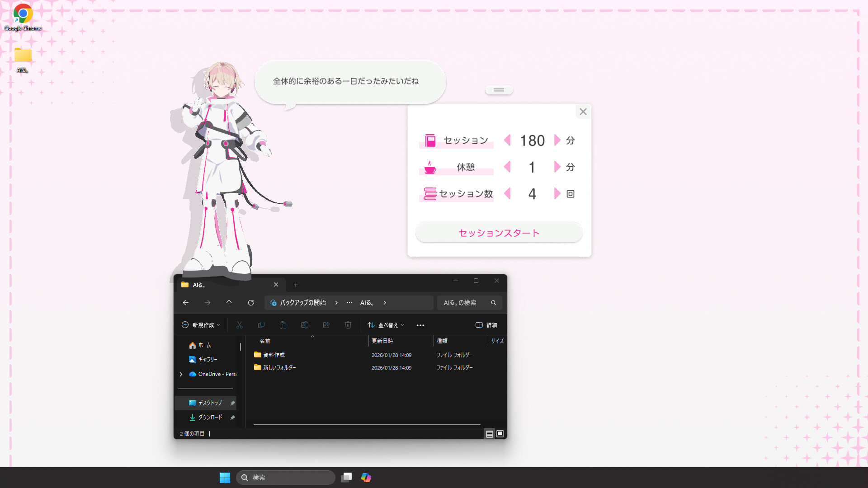
Task: Open the 並べ替え sort dropdown
Action: point(385,325)
